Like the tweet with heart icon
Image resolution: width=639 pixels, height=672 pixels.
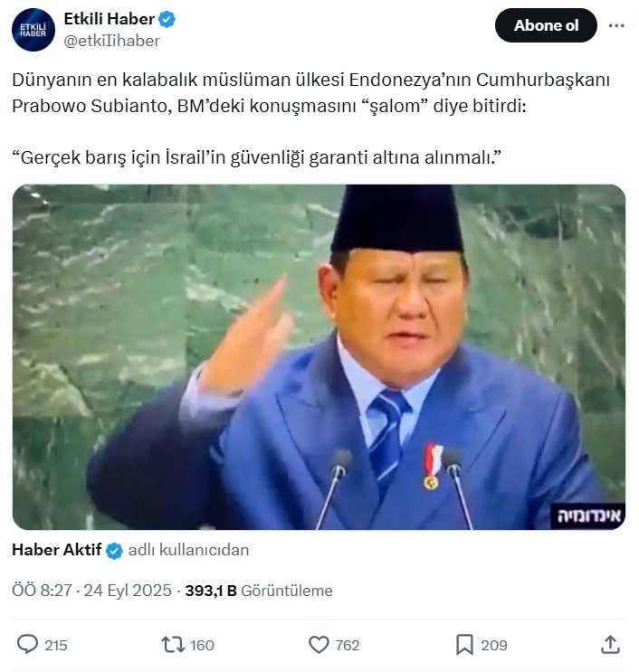coord(319,645)
